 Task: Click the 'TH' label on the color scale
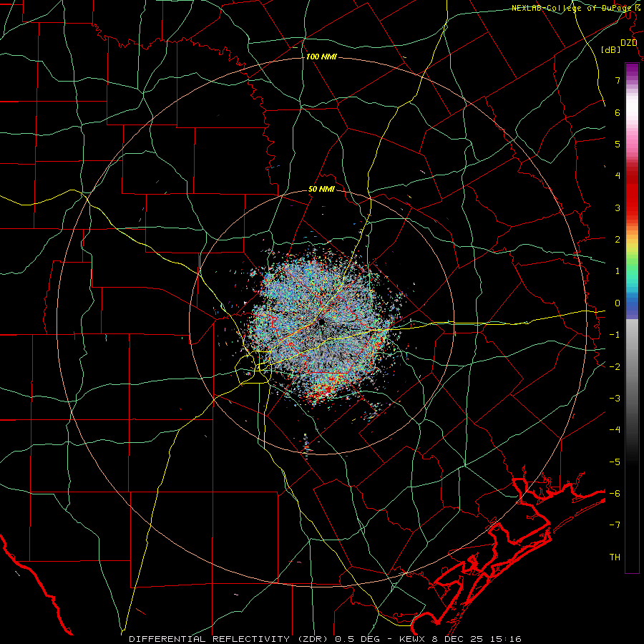click(x=615, y=557)
